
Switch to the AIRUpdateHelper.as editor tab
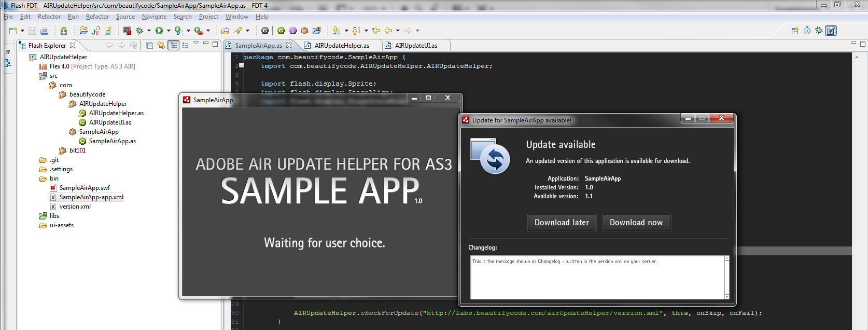[341, 46]
